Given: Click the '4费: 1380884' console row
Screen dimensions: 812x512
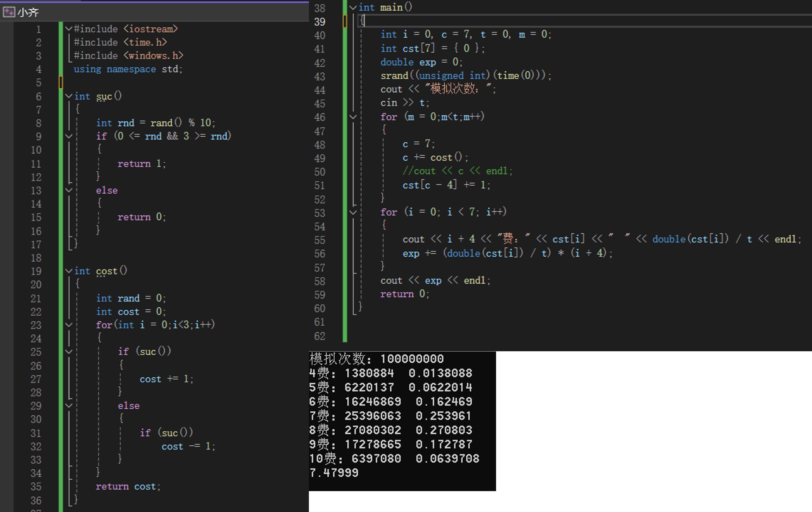Looking at the screenshot, I should (391, 373).
